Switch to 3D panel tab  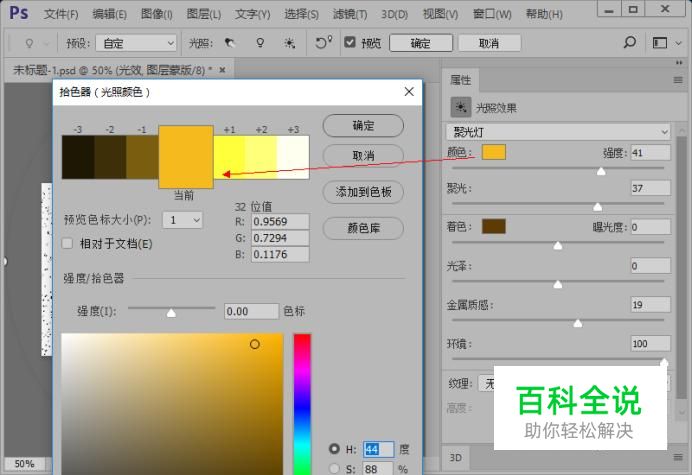[x=456, y=457]
